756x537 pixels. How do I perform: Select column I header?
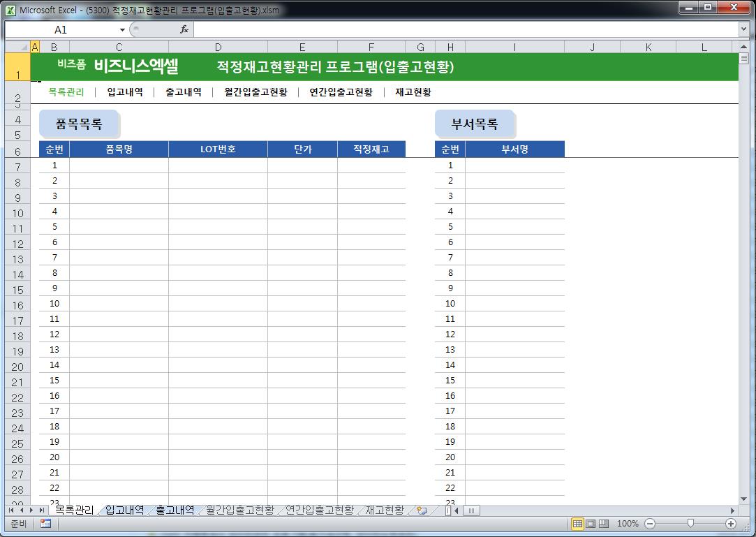pos(514,47)
